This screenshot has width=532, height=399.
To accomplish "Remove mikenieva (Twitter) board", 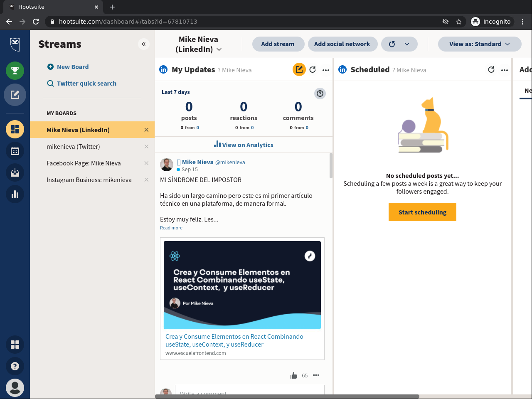I will [x=146, y=147].
